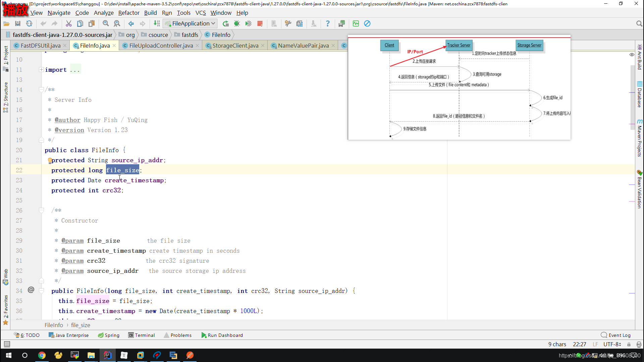Open the Run Dashboard tool window
The width and height of the screenshot is (644, 362).
coord(222,335)
